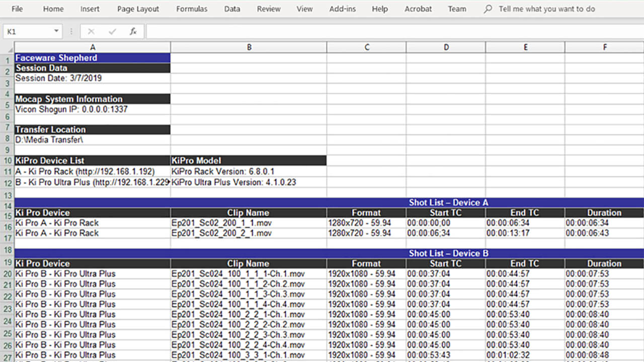Screen dimensions: 644x362
Task: Open the Page Layout tab
Action: click(x=138, y=9)
